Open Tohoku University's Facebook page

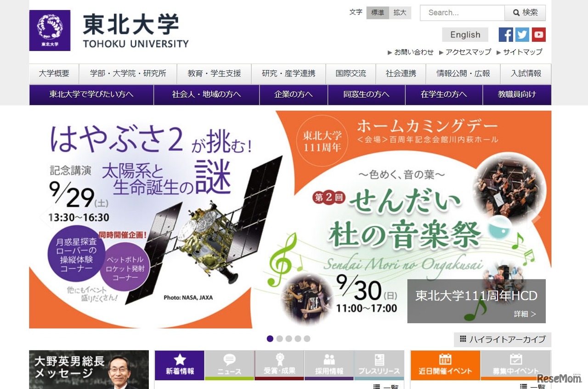[x=506, y=34]
